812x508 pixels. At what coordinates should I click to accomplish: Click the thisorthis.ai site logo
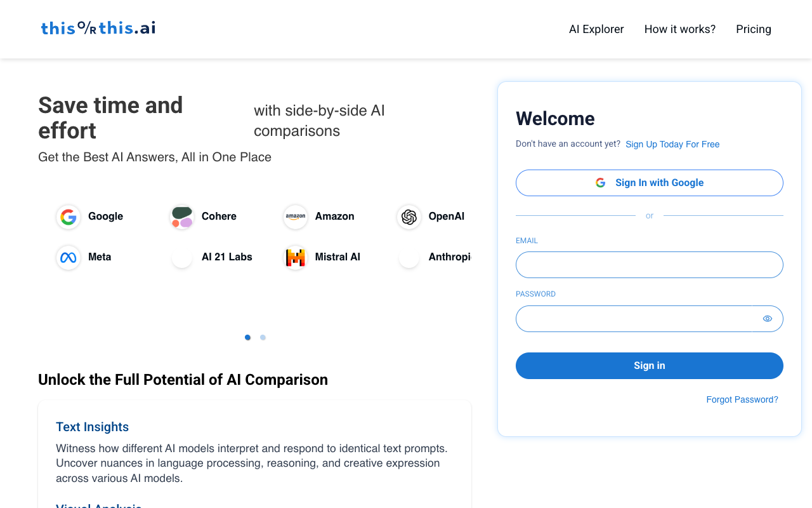98,28
